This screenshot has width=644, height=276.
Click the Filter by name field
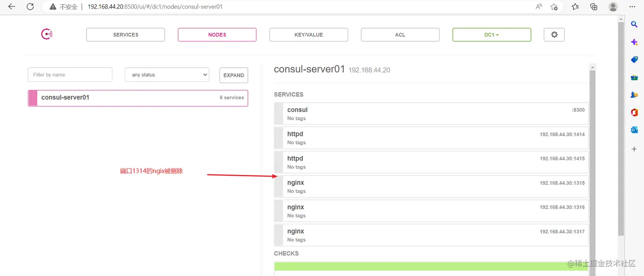point(70,75)
